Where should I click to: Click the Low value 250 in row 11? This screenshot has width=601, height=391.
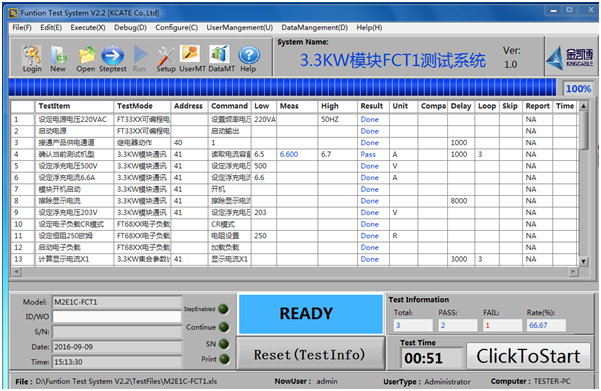coord(260,236)
